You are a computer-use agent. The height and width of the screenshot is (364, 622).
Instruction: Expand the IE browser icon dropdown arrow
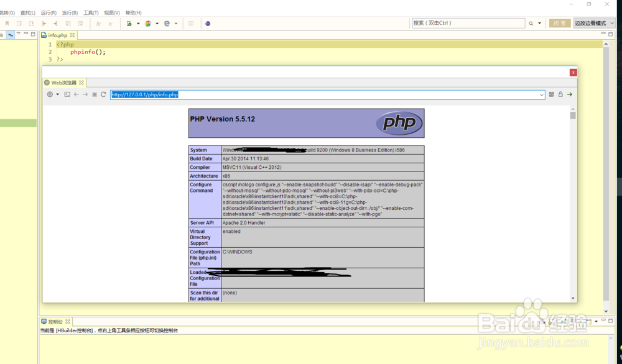[x=176, y=24]
